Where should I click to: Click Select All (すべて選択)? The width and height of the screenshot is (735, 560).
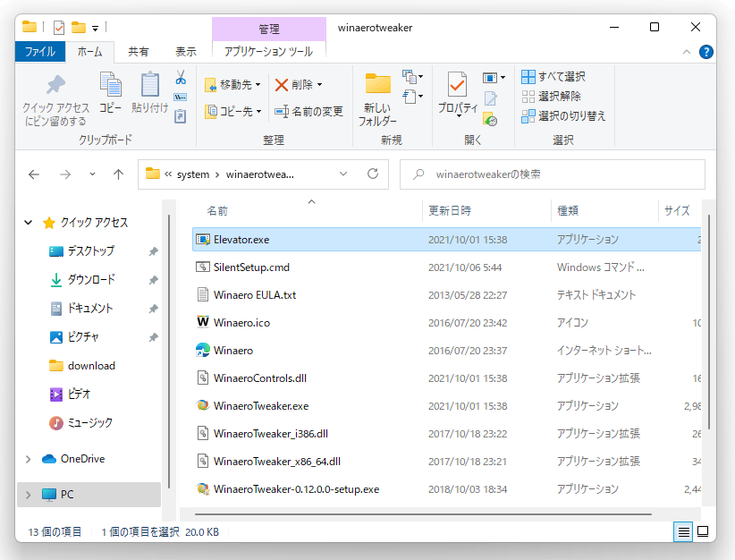553,76
